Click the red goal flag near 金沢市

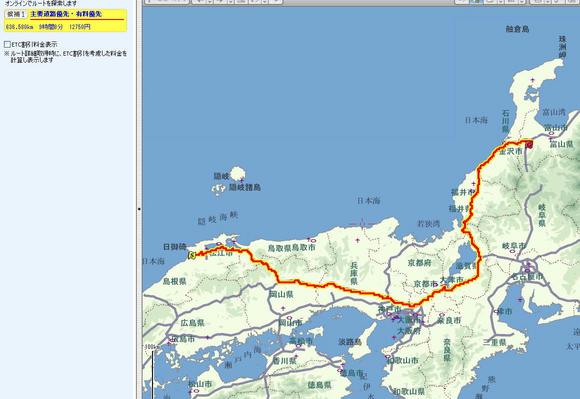[x=529, y=144]
